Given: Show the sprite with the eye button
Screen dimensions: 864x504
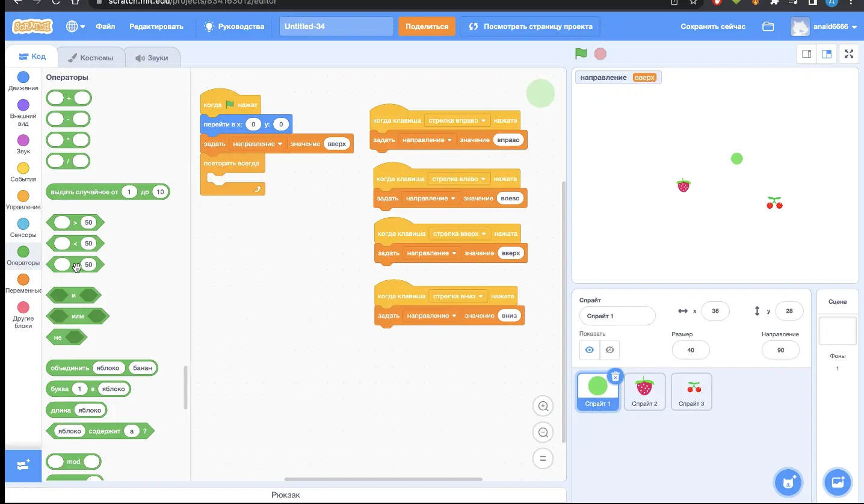Looking at the screenshot, I should pyautogui.click(x=590, y=349).
